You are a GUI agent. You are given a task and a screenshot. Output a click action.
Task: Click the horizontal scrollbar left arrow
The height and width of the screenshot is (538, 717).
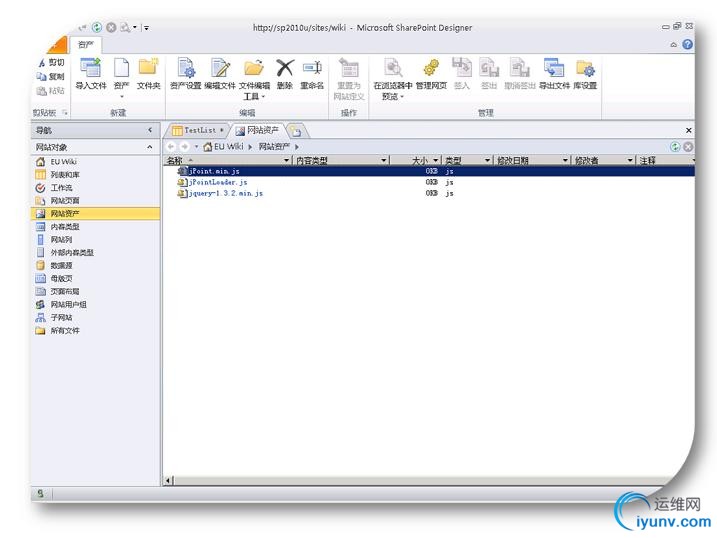(168, 480)
